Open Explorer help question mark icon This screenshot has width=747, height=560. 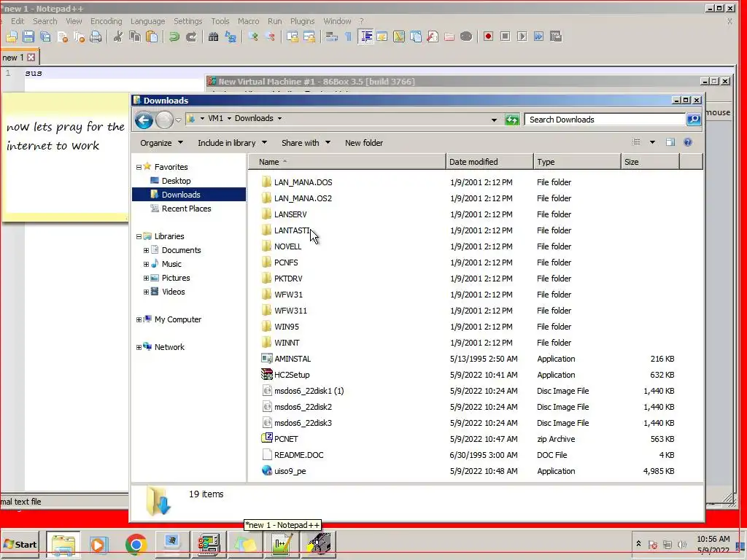(x=688, y=142)
